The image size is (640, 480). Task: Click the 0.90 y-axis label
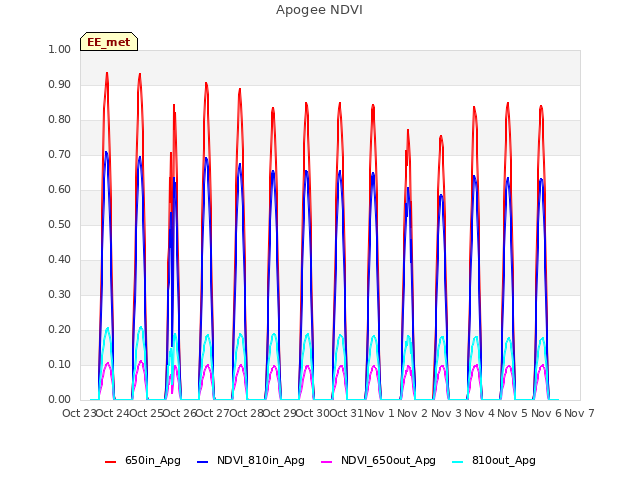click(x=60, y=84)
